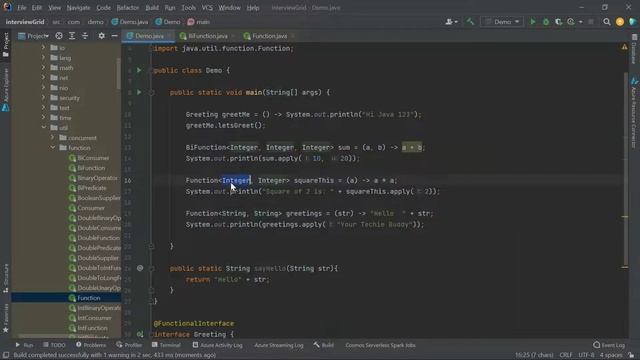Click the JetBrains toolbox icon top right
The image size is (640, 360).
pos(633,22)
